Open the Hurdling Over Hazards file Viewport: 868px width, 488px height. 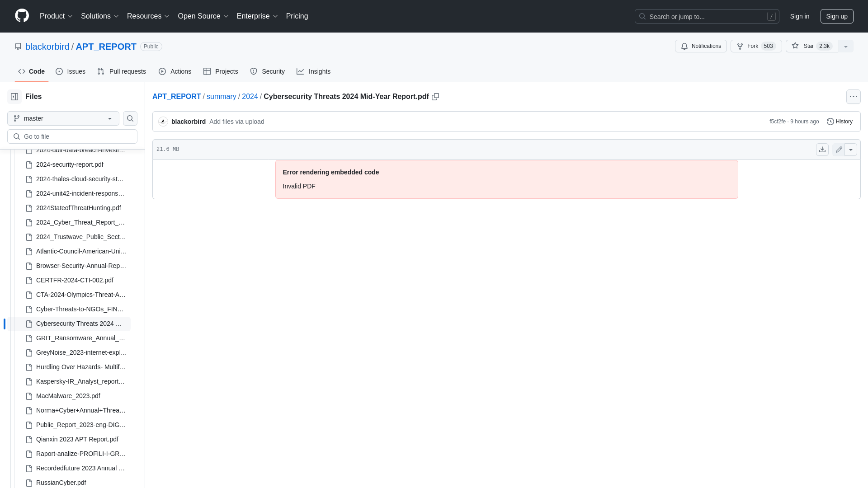(81, 367)
